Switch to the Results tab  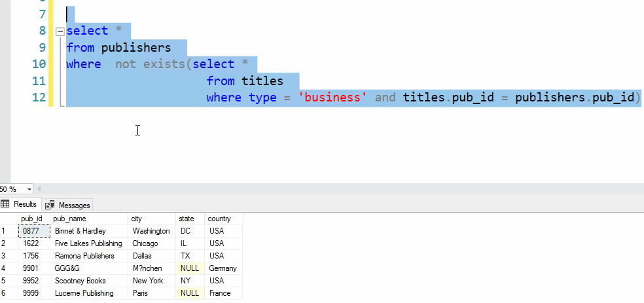[20, 204]
